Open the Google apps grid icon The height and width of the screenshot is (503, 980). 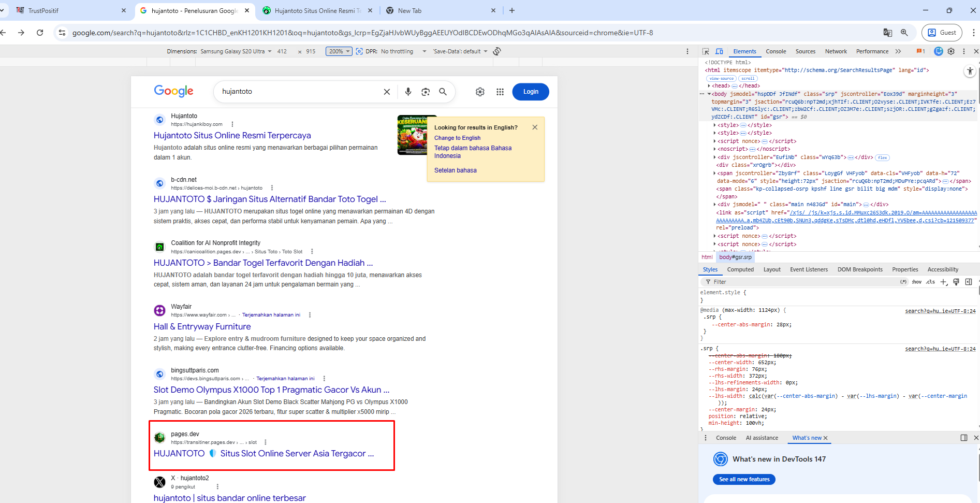tap(500, 92)
